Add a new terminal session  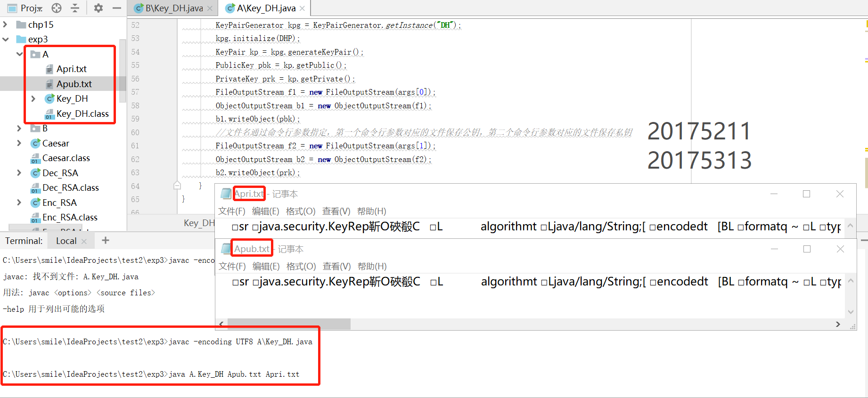point(106,240)
